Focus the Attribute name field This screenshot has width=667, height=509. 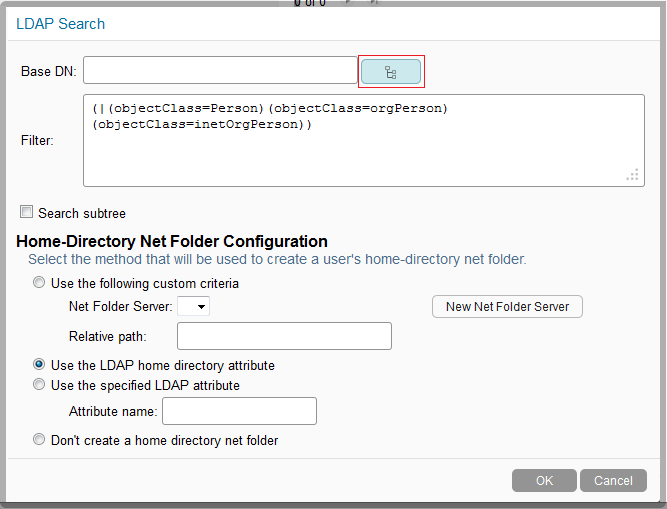(239, 411)
